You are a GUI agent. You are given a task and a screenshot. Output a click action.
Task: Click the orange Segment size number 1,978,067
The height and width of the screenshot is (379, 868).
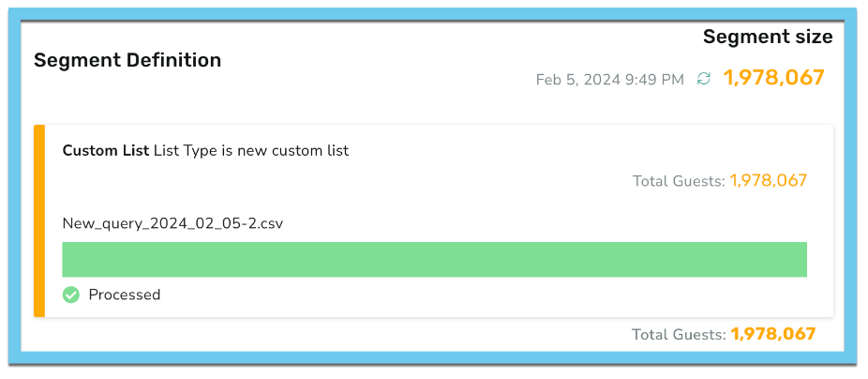[x=774, y=78]
